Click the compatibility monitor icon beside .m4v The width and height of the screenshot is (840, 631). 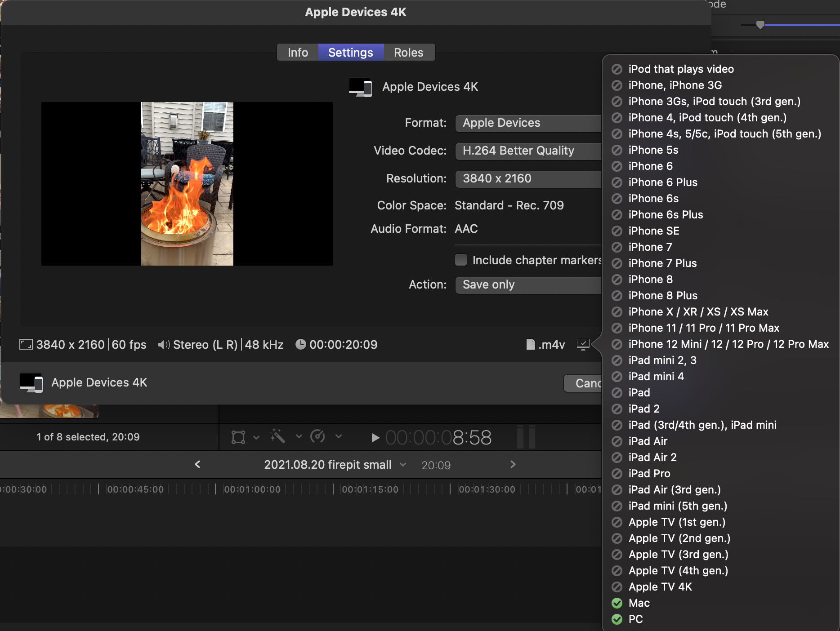(x=583, y=345)
